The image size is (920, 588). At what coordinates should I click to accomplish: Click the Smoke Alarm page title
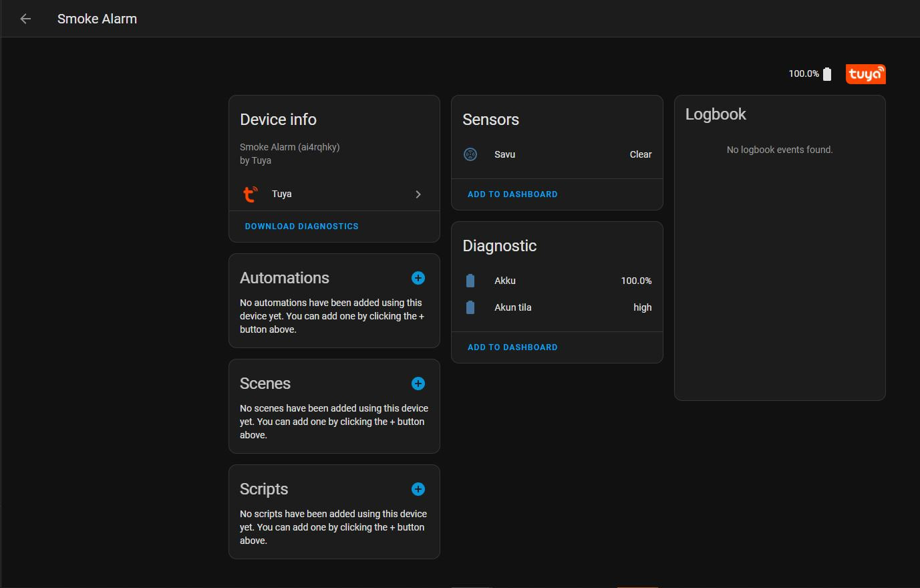pyautogui.click(x=97, y=19)
